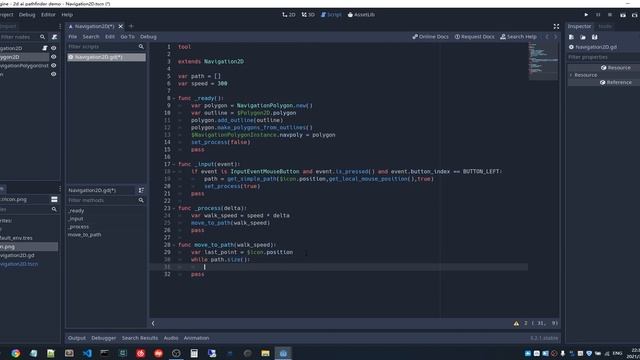
Task: Open the AssetLib workspace
Action: point(361,15)
